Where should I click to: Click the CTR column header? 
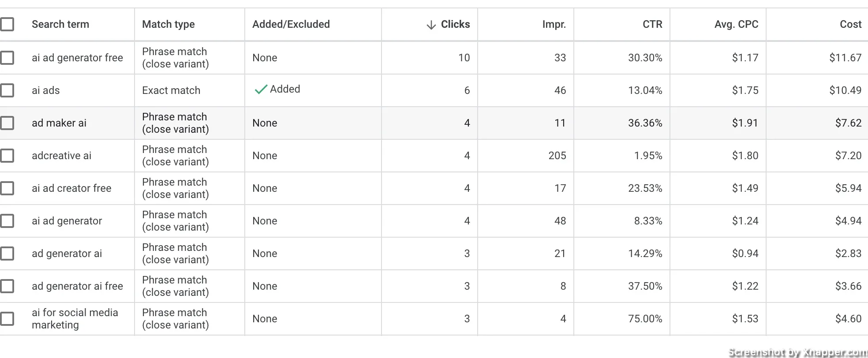point(652,24)
